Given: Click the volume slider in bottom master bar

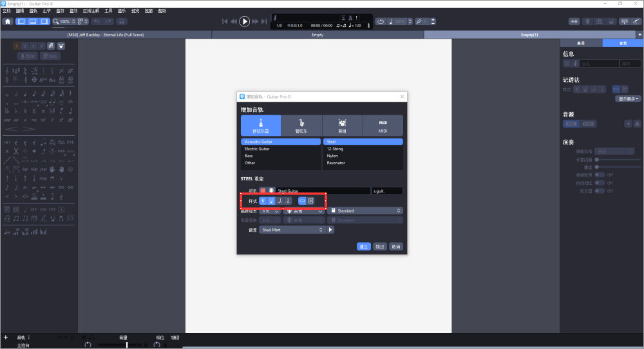Looking at the screenshot, I should (121, 345).
